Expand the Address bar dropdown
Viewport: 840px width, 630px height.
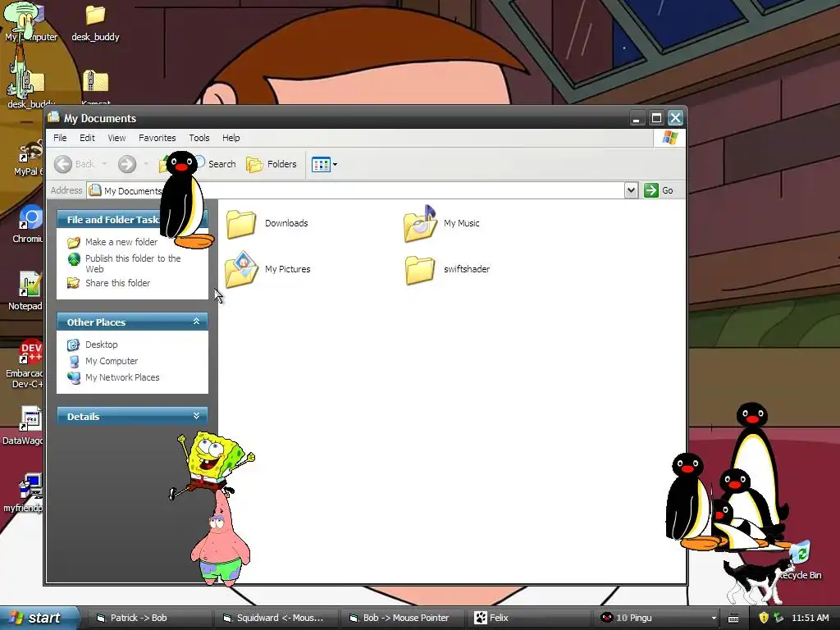pos(631,190)
